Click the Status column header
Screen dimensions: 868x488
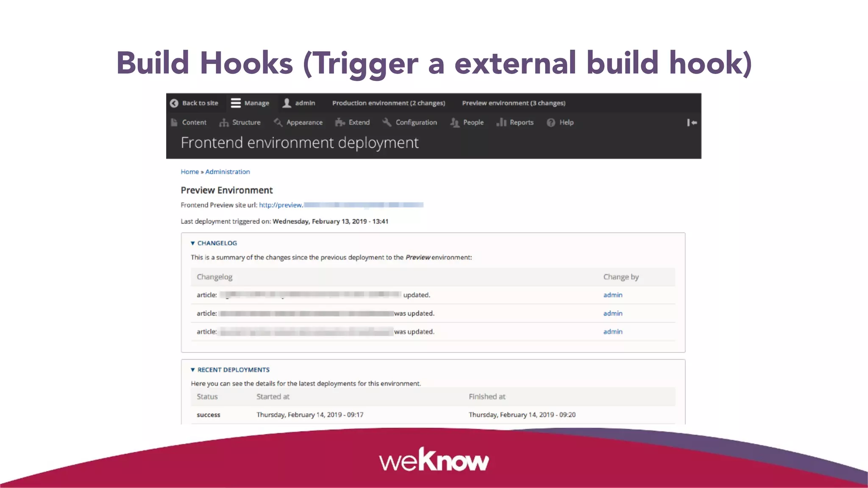tap(207, 397)
